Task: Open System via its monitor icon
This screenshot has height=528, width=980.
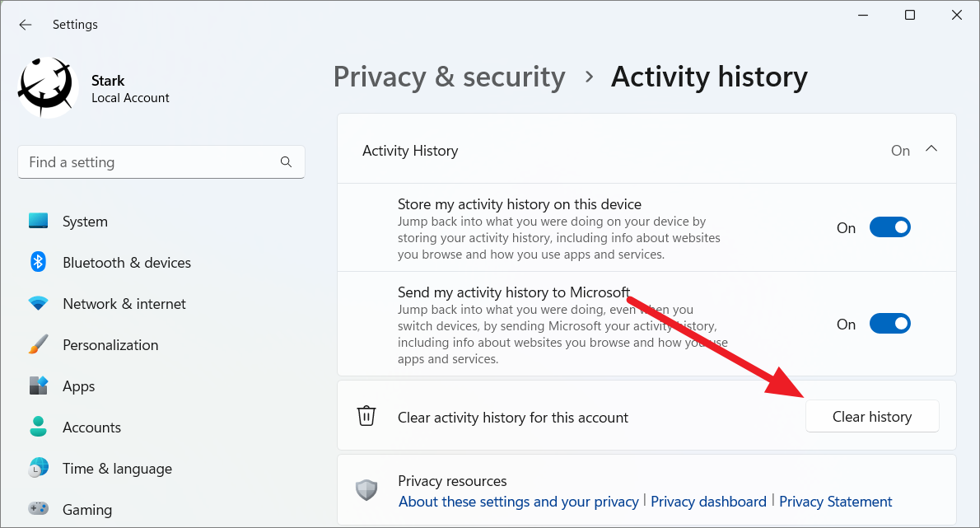Action: tap(38, 222)
